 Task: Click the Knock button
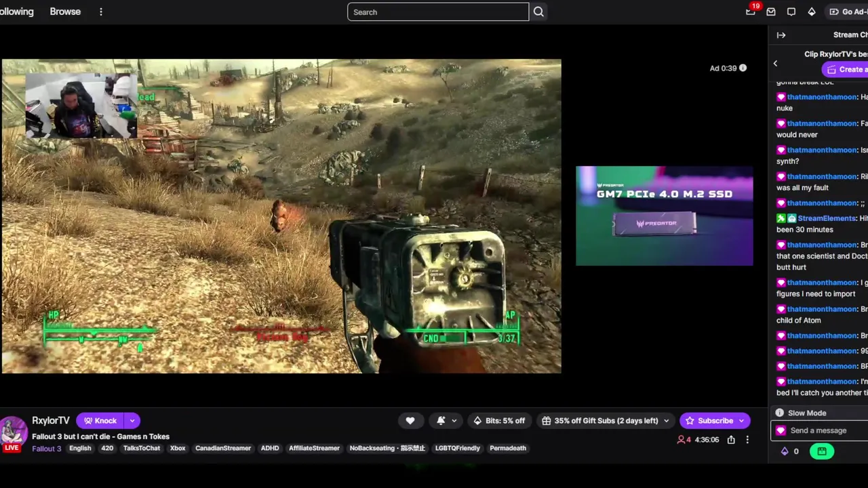coord(100,421)
